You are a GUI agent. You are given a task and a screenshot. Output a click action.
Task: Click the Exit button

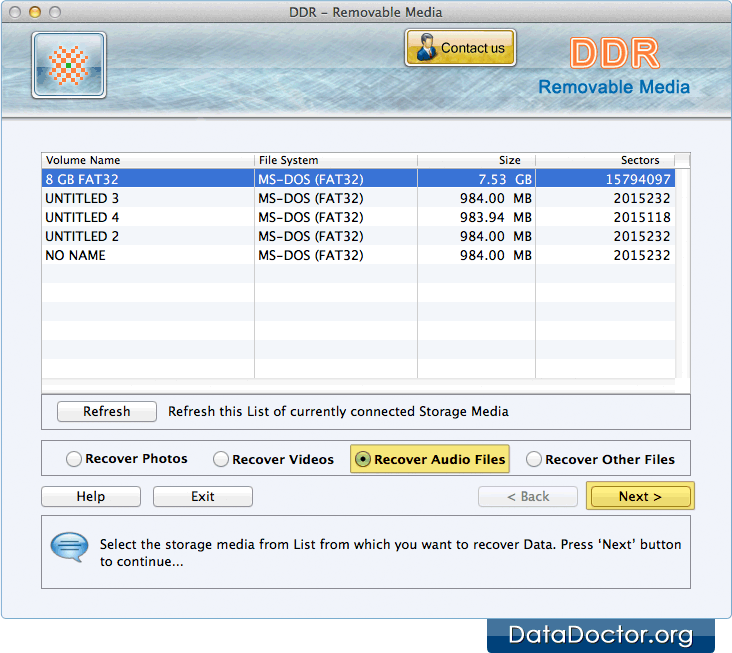tap(203, 496)
